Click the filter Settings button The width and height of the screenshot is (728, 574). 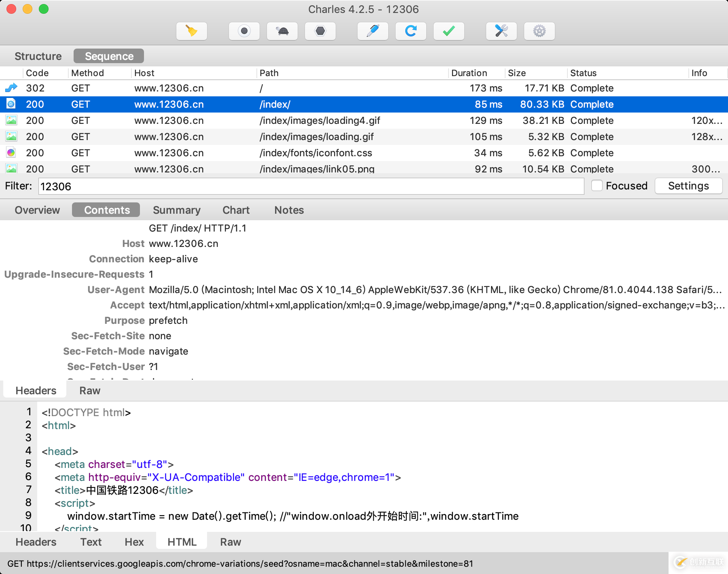pos(688,186)
